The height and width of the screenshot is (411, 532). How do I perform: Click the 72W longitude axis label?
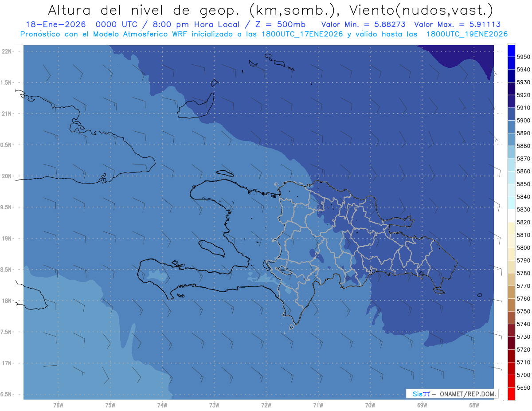point(266,405)
